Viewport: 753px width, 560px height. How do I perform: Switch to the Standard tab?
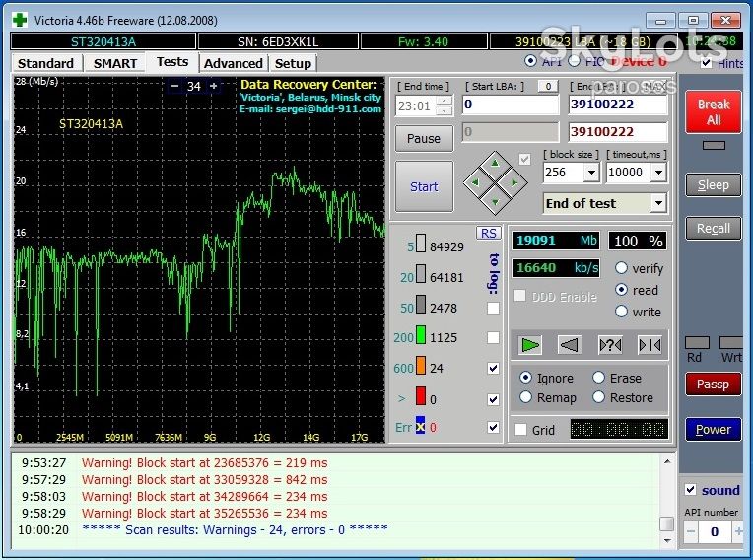tap(46, 63)
